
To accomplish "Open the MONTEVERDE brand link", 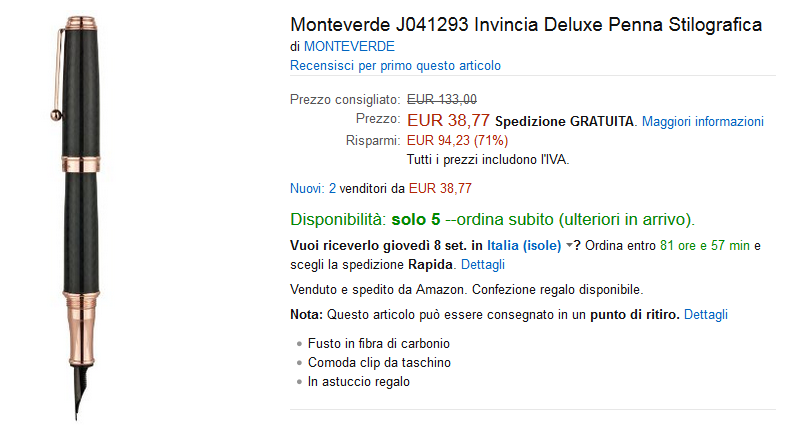I will (x=349, y=46).
